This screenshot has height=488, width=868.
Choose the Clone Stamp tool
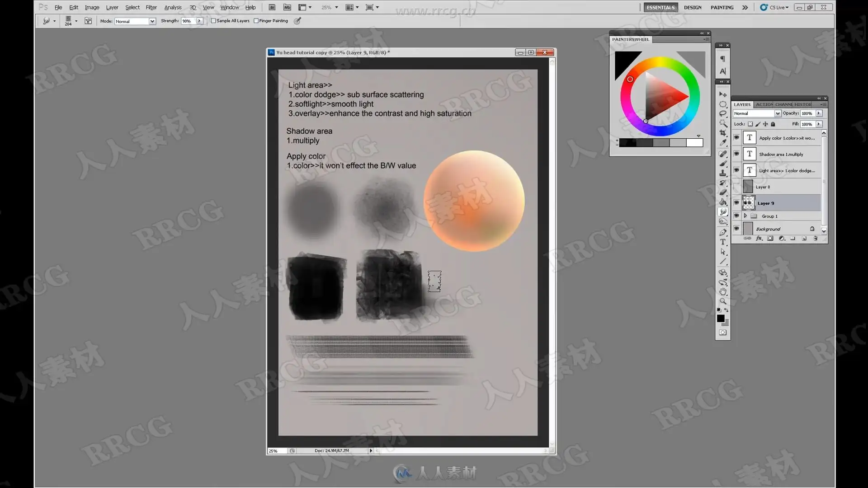pos(723,173)
